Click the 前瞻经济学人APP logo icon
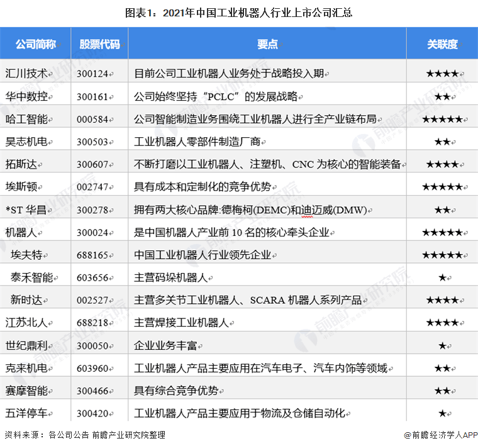This screenshot has width=478, height=448. pyautogui.click(x=406, y=435)
